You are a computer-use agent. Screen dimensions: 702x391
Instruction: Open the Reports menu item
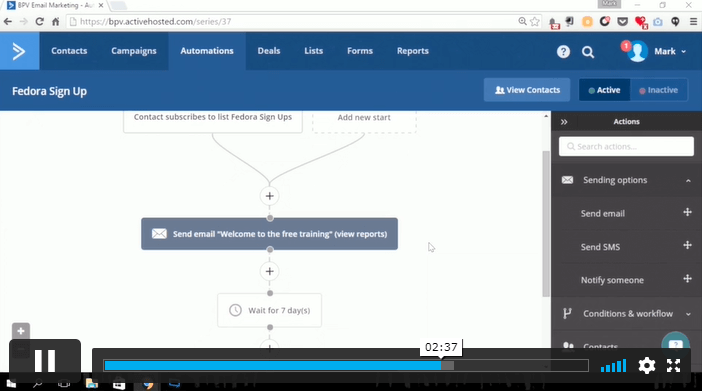[413, 51]
